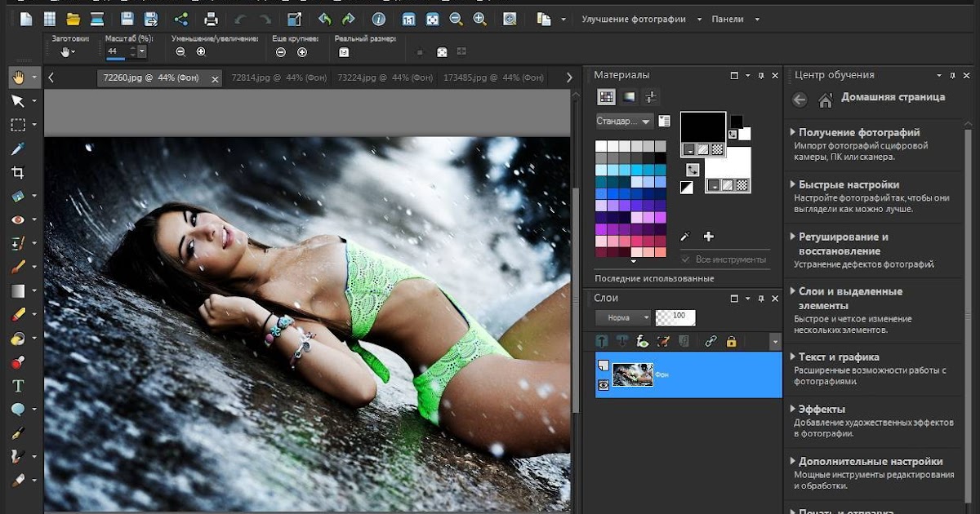
Task: Select the Crop tool in left toolbar
Action: click(x=17, y=172)
